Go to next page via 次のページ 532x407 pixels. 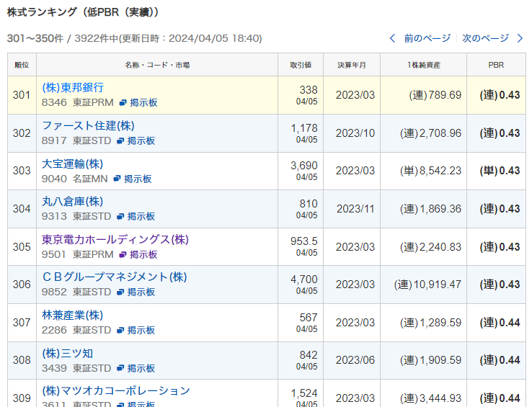click(485, 38)
